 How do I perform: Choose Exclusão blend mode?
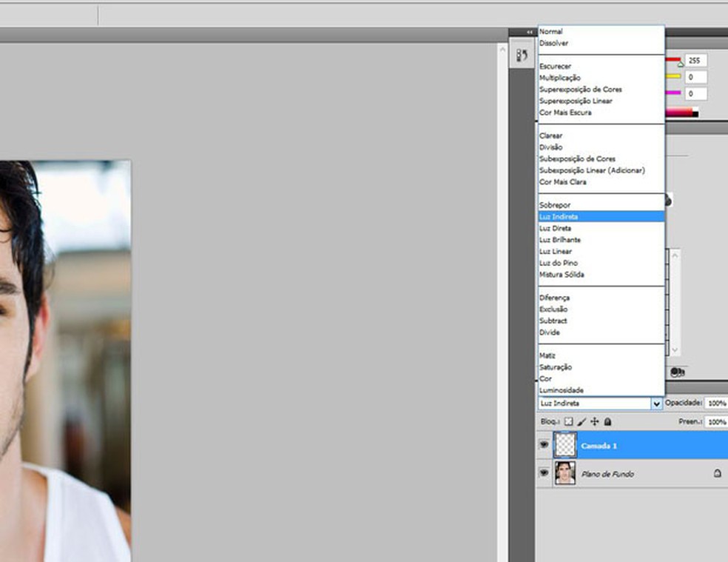coord(601,309)
